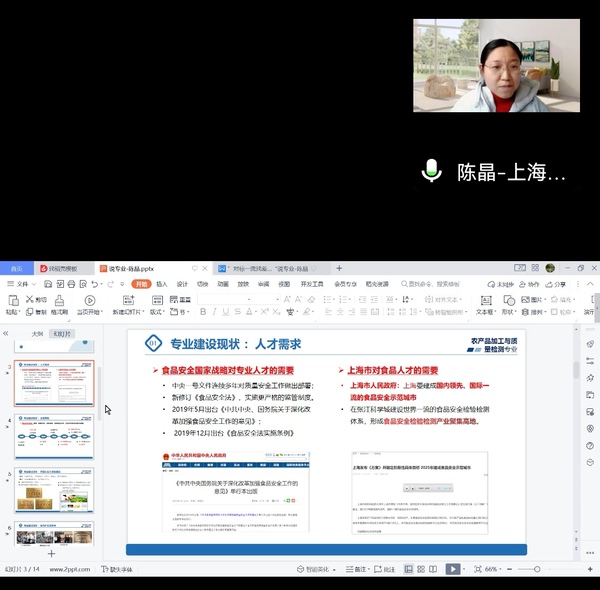
Task: Open the 文件 (File) menu dropdown
Action: coord(22,284)
